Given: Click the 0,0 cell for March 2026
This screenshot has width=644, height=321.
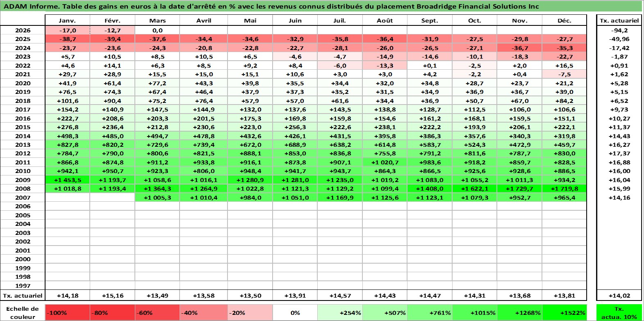Looking at the screenshot, I should [157, 30].
